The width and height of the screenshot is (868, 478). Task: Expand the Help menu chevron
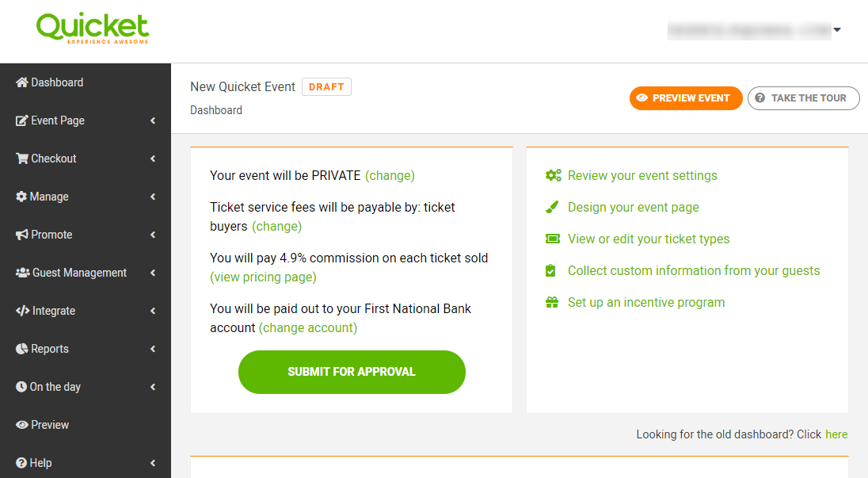point(152,463)
